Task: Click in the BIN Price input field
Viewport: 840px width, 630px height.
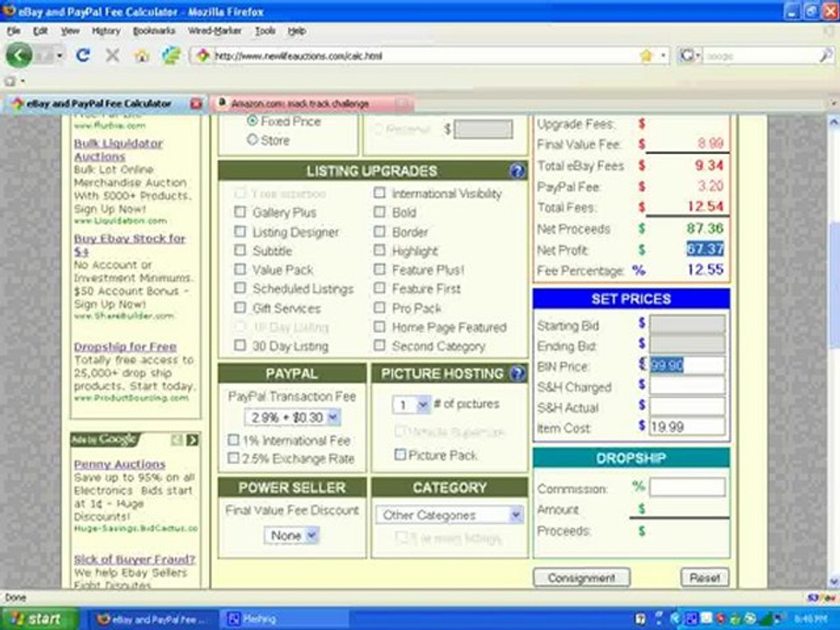Action: 688,366
